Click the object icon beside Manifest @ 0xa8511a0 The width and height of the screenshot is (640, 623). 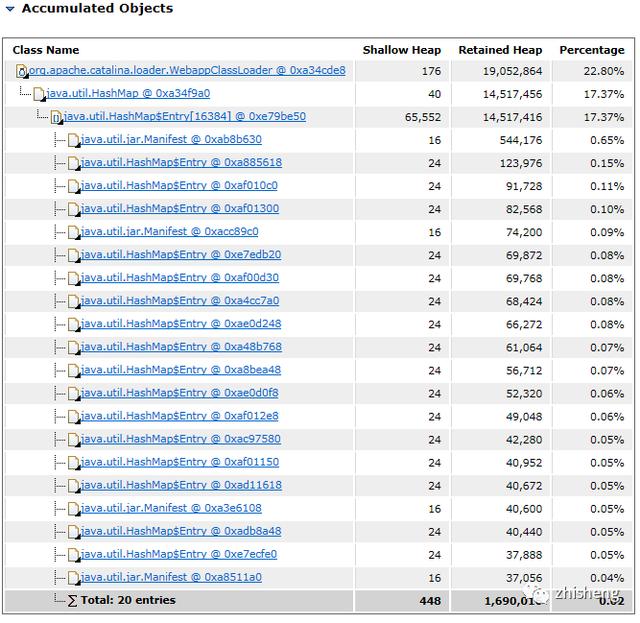(74, 578)
